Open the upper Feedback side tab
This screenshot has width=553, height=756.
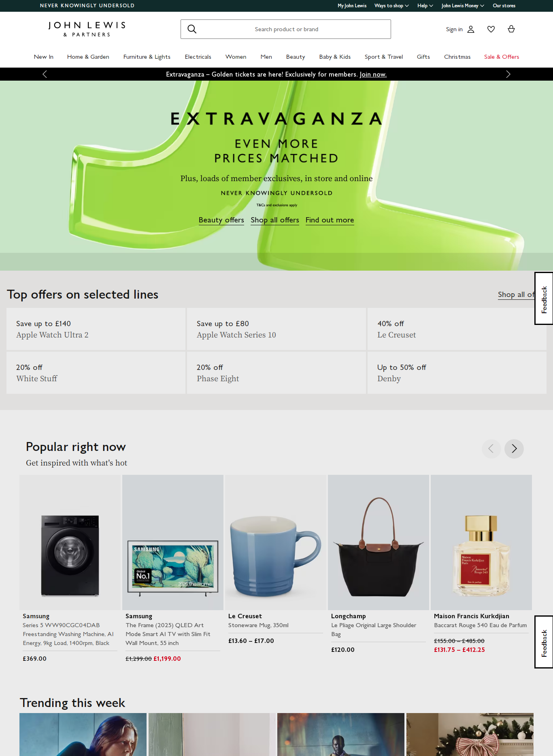coord(544,298)
